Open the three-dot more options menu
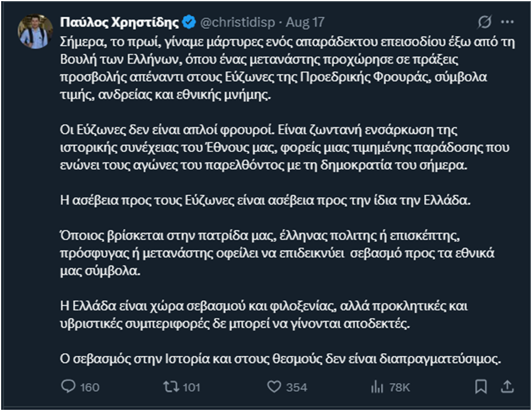 [x=507, y=23]
